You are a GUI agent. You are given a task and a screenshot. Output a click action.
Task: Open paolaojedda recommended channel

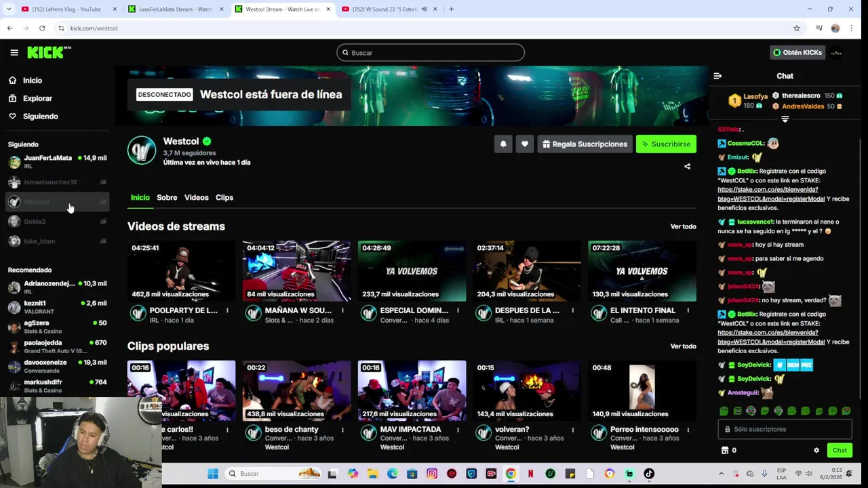point(57,346)
